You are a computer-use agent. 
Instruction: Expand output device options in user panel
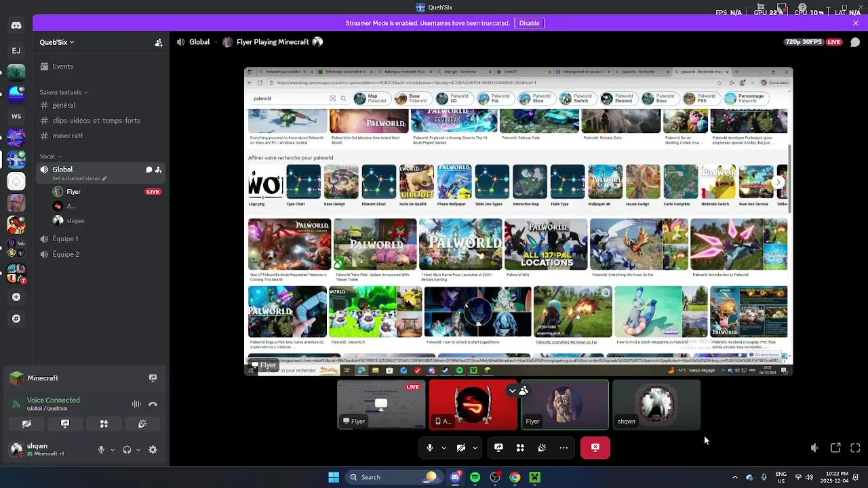click(x=138, y=449)
